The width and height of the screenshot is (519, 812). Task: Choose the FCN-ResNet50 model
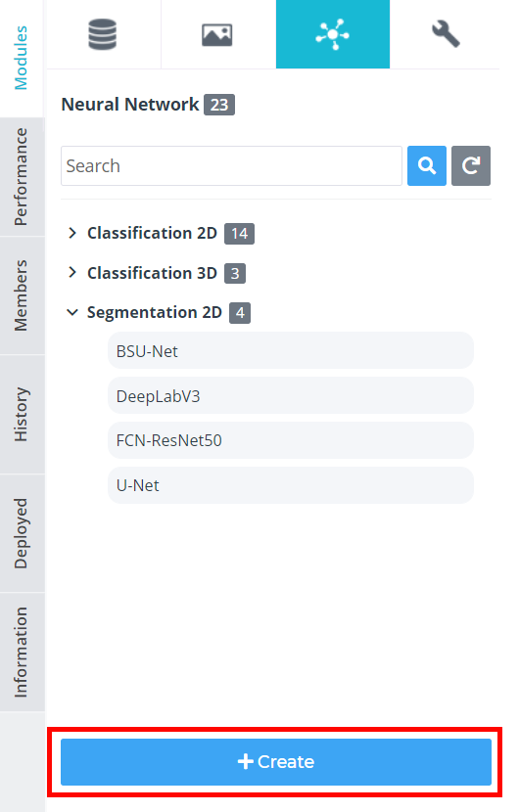tap(291, 440)
